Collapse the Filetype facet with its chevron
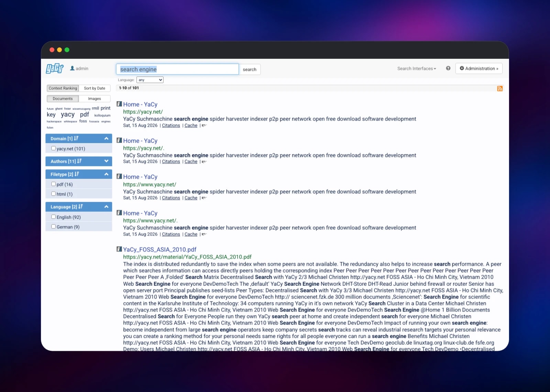The image size is (550, 392). 107,174
